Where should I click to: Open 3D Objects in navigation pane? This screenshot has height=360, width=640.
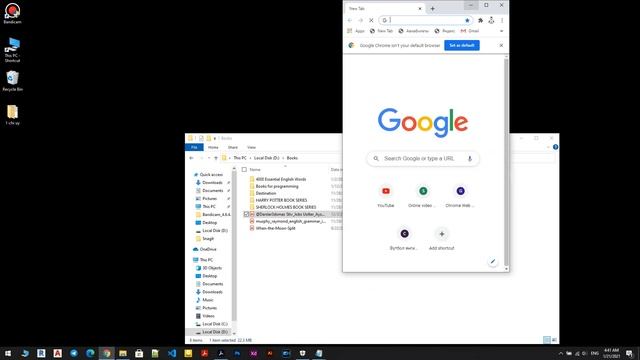tap(212, 268)
